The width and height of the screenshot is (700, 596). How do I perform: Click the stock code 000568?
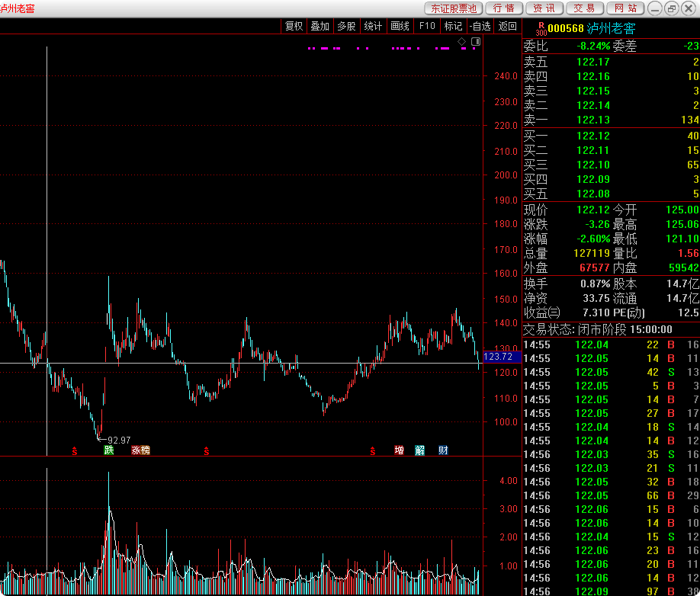[x=566, y=28]
